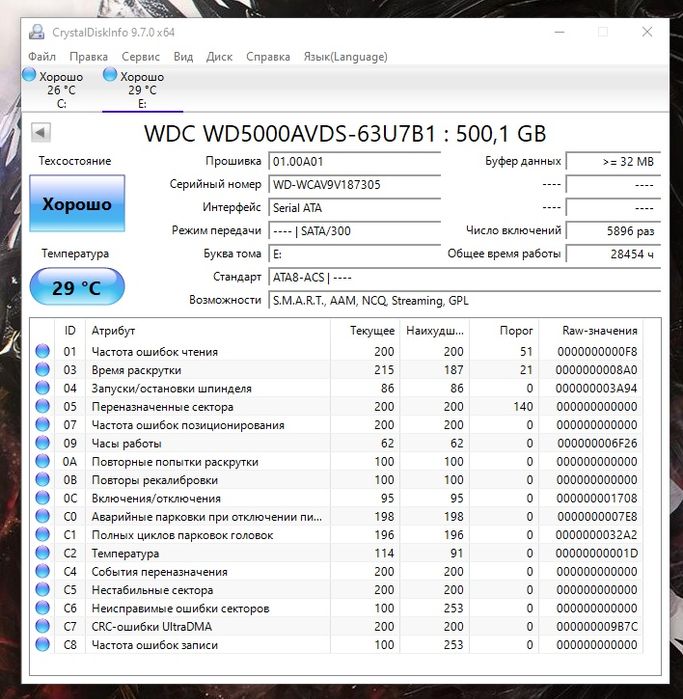The width and height of the screenshot is (683, 699).
Task: Click status orb for Нестабильные сектора
Action: click(42, 590)
